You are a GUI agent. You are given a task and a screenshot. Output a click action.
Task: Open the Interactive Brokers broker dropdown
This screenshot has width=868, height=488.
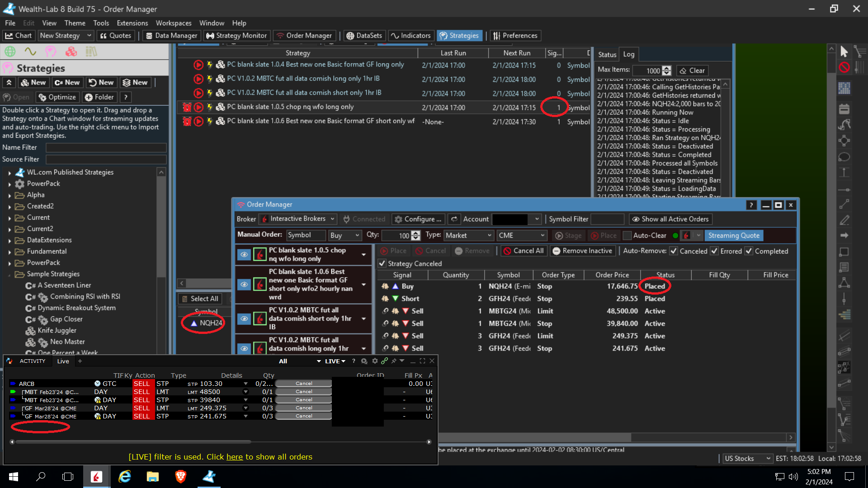[298, 219]
